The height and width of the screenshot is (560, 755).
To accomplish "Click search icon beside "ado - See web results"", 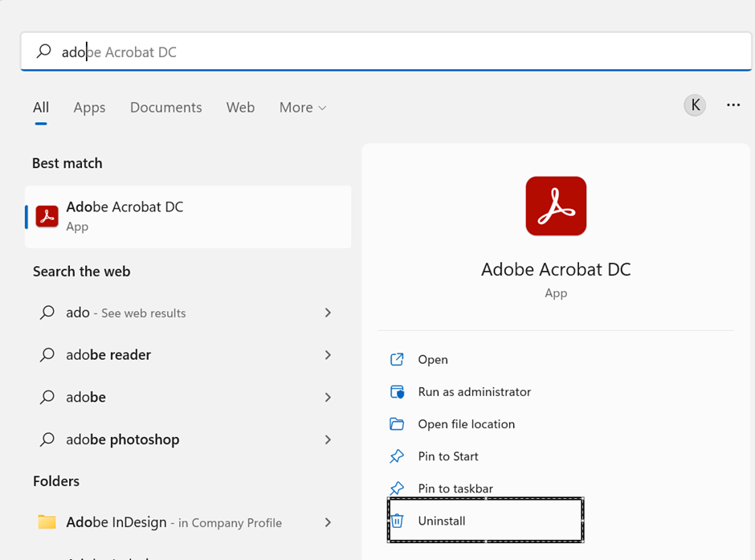I will click(x=47, y=313).
